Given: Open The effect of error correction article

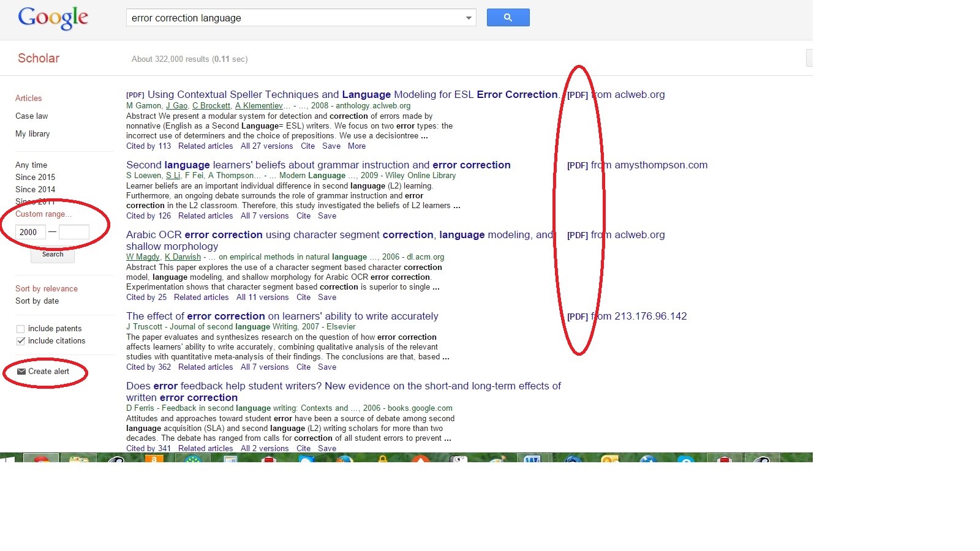Looking at the screenshot, I should [282, 316].
